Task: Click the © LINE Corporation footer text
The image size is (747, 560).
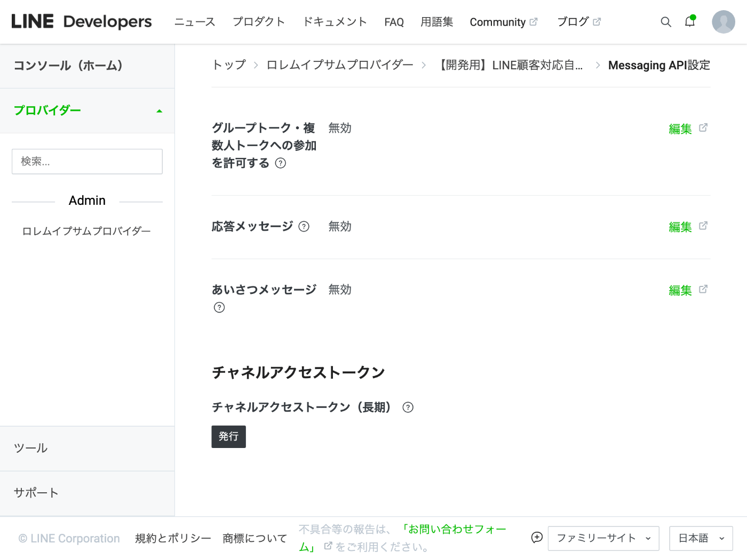Action: pos(69,539)
